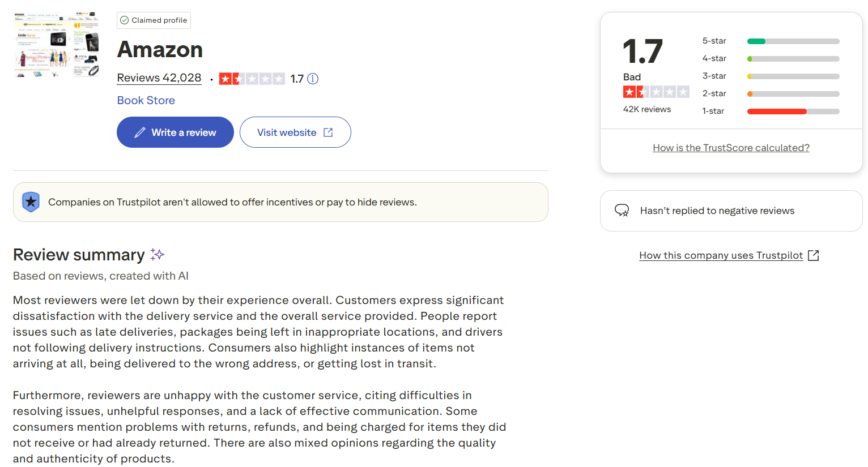Click the external link icon on Visit website
The height and width of the screenshot is (467, 868).
[328, 132]
